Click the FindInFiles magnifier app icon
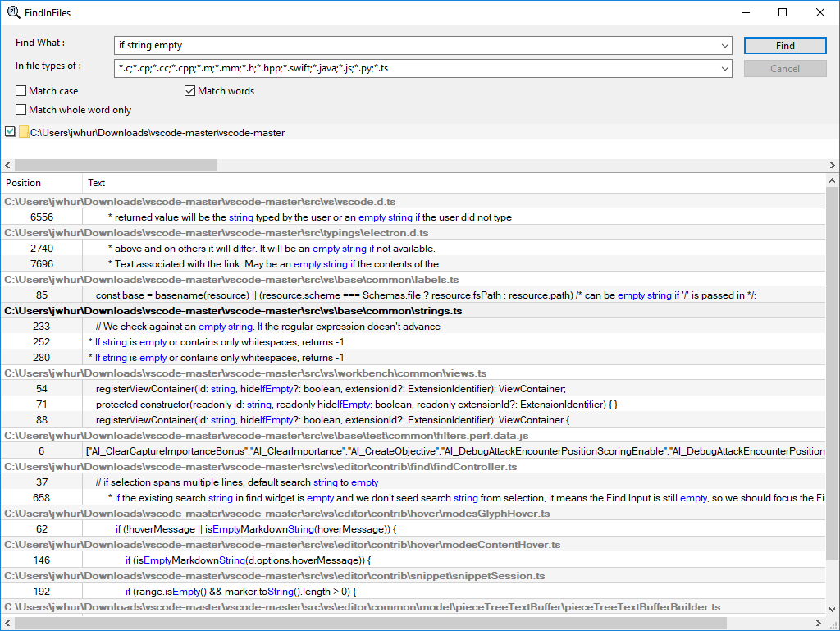The image size is (840, 631). tap(13, 12)
